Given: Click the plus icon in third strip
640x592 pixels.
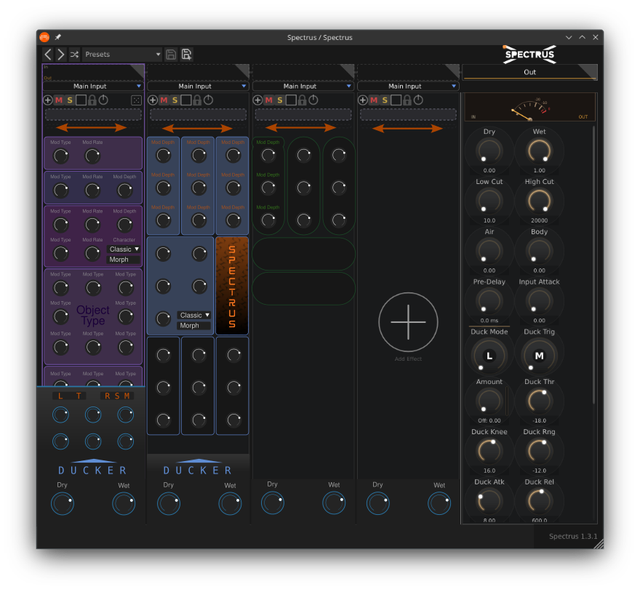Looking at the screenshot, I should pyautogui.click(x=258, y=100).
